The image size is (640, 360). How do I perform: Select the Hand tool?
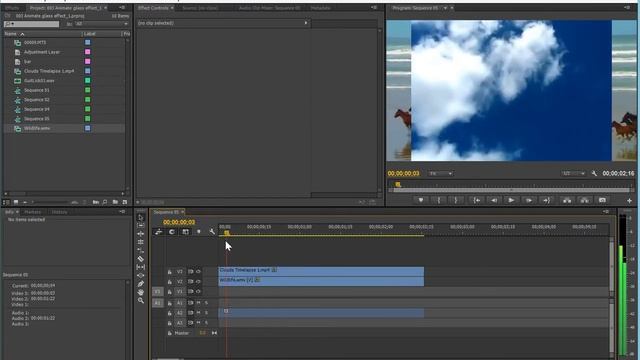pos(141,292)
